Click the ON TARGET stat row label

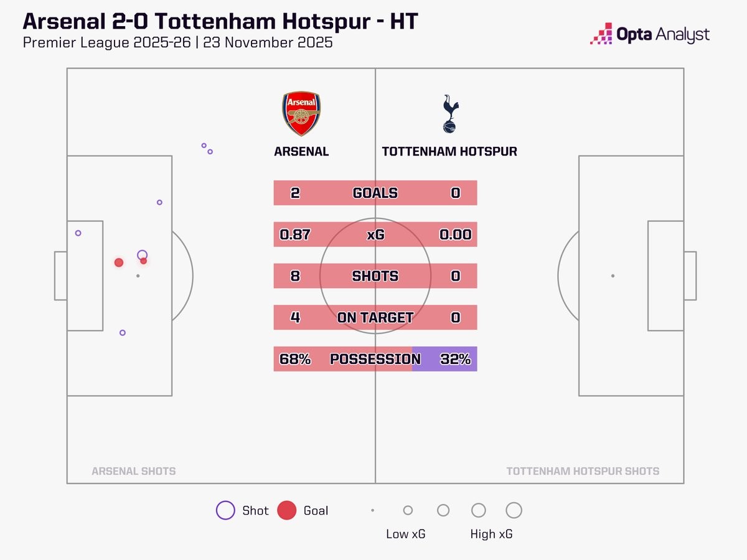click(x=375, y=317)
